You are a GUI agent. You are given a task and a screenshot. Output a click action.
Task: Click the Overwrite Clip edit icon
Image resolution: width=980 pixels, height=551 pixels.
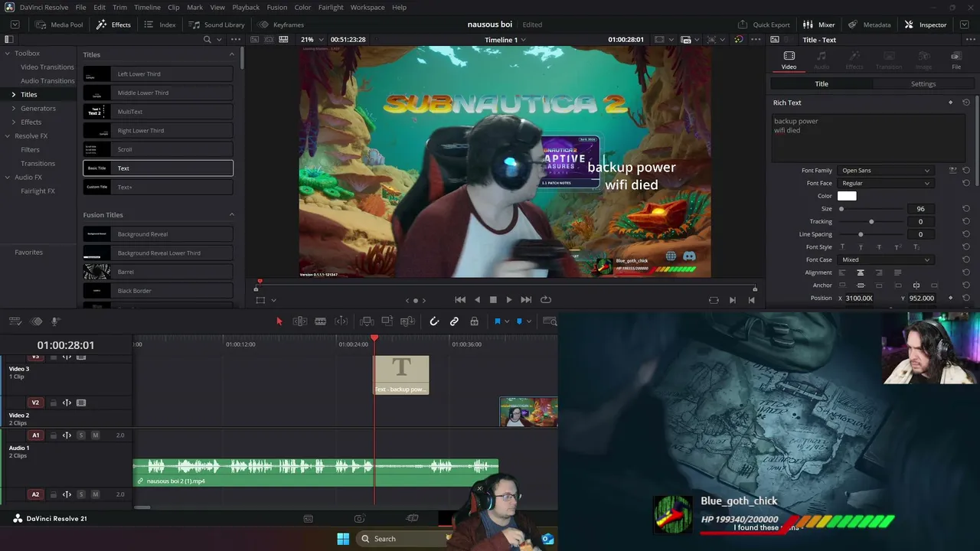click(387, 321)
